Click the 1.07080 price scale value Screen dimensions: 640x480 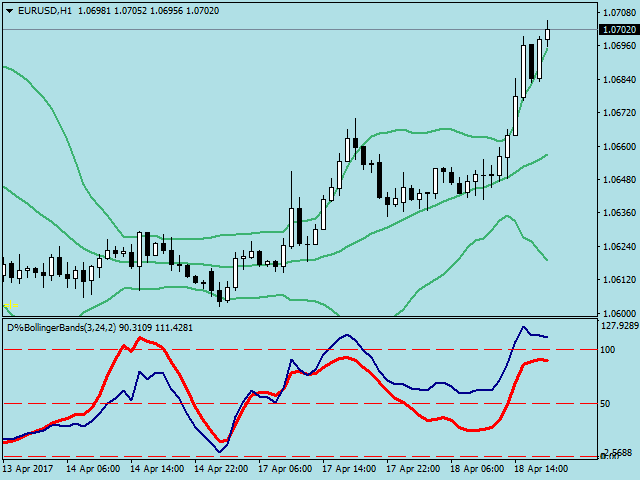[x=619, y=13]
